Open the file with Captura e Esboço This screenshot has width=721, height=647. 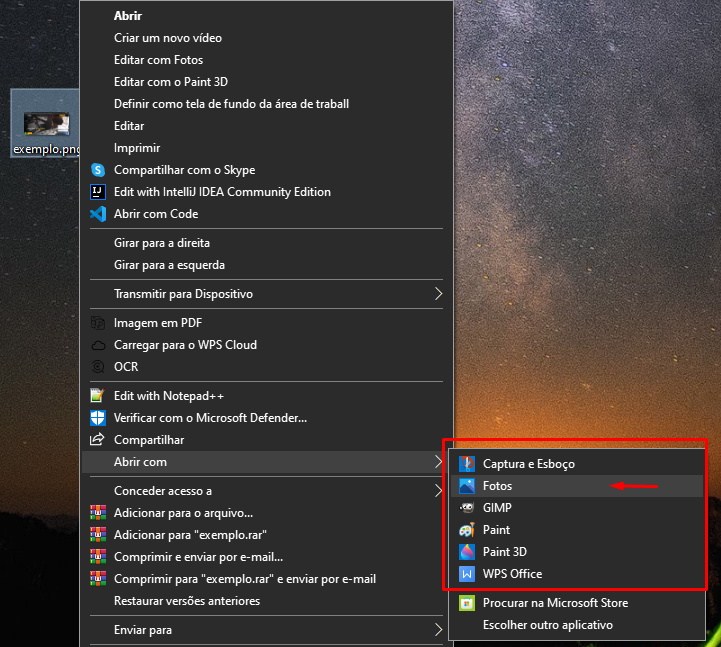[577, 464]
